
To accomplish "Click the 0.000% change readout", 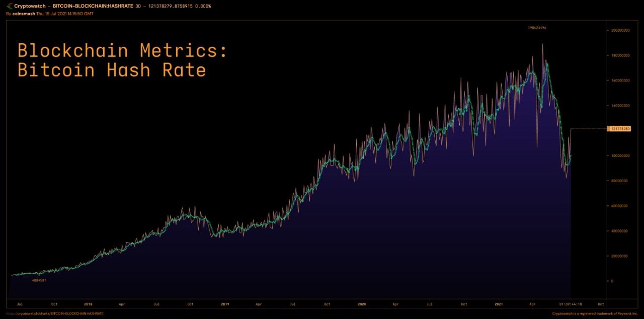I will coord(203,6).
